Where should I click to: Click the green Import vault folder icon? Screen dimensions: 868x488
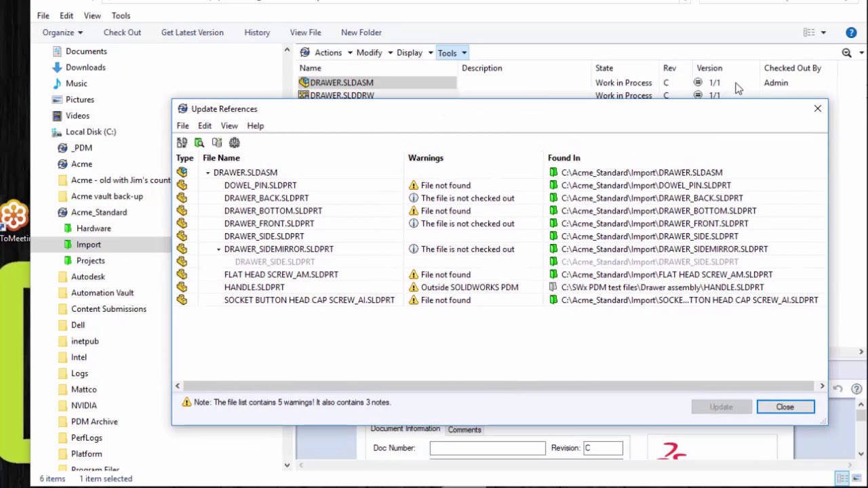tap(68, 245)
